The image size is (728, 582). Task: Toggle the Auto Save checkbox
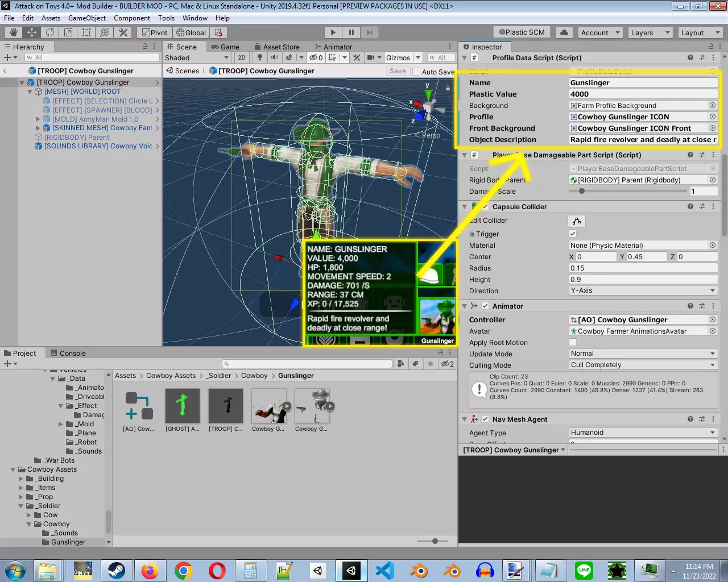(x=416, y=72)
